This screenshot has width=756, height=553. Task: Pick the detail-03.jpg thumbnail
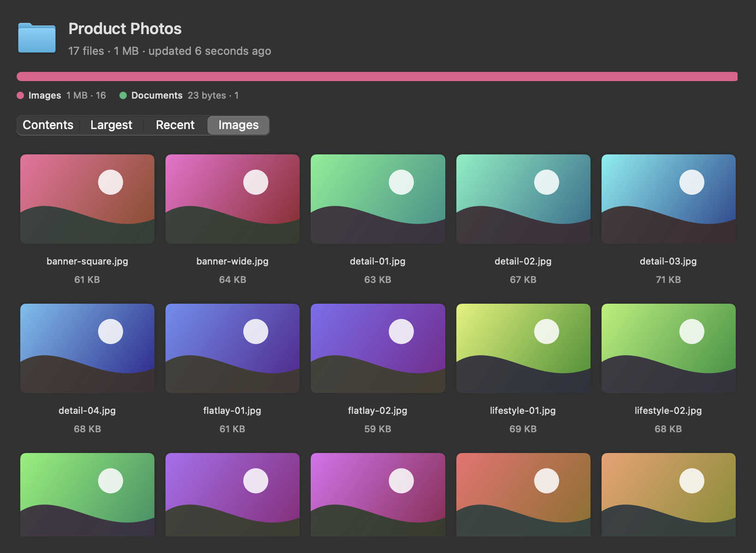tap(668, 199)
